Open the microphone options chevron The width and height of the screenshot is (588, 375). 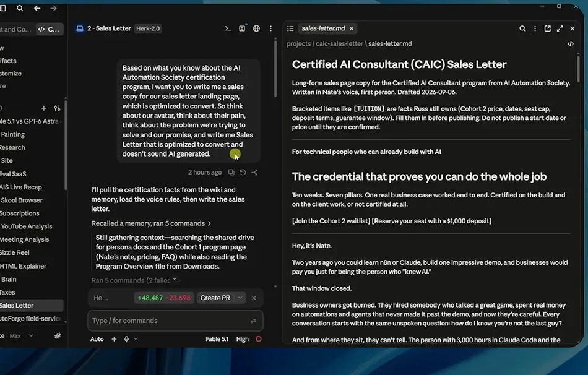pos(136,339)
